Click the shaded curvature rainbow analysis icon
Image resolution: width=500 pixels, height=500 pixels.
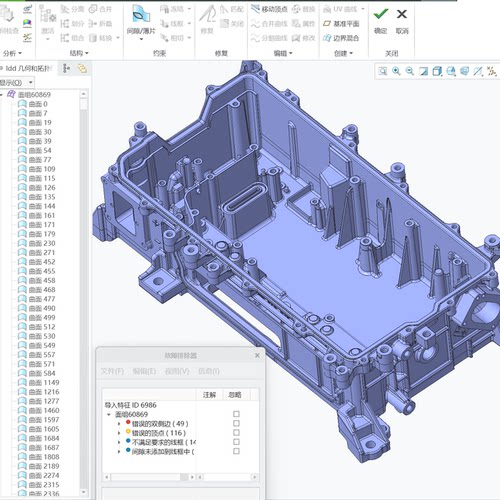tap(27, 23)
